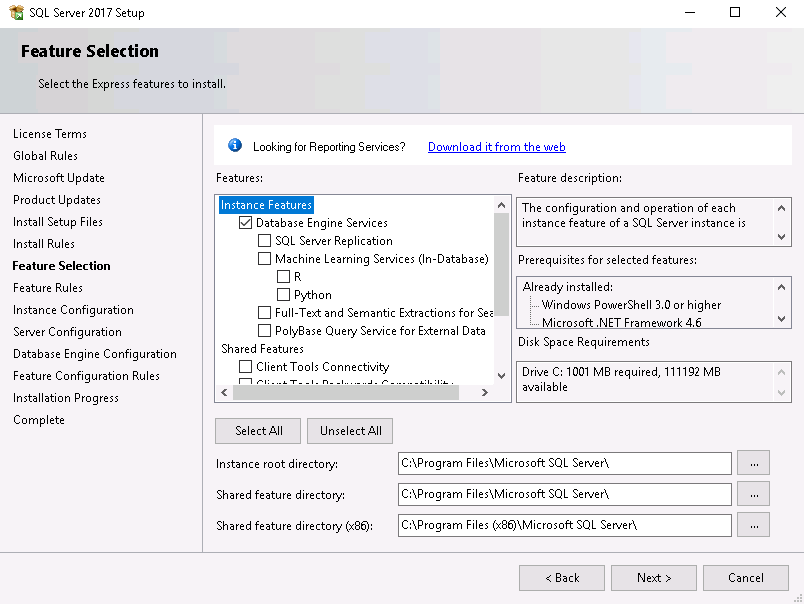Viewport: 804px width, 604px height.
Task: Click the Drive C: disk space text
Action: point(621,379)
